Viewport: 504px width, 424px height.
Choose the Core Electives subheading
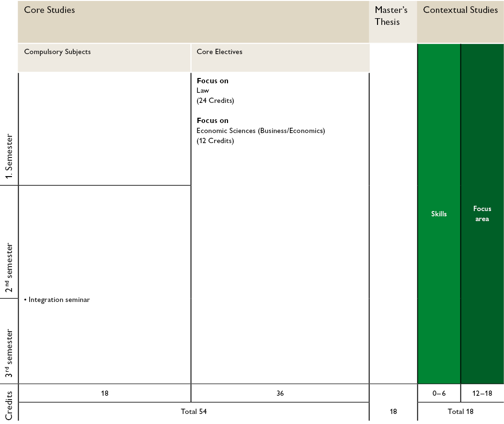point(219,52)
